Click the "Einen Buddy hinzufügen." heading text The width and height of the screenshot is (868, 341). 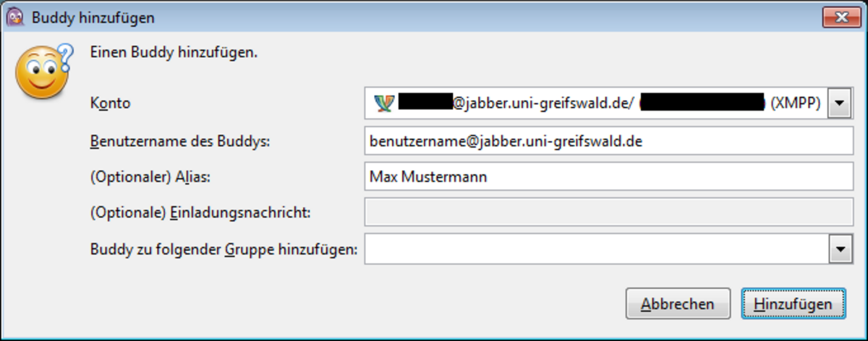[x=174, y=52]
